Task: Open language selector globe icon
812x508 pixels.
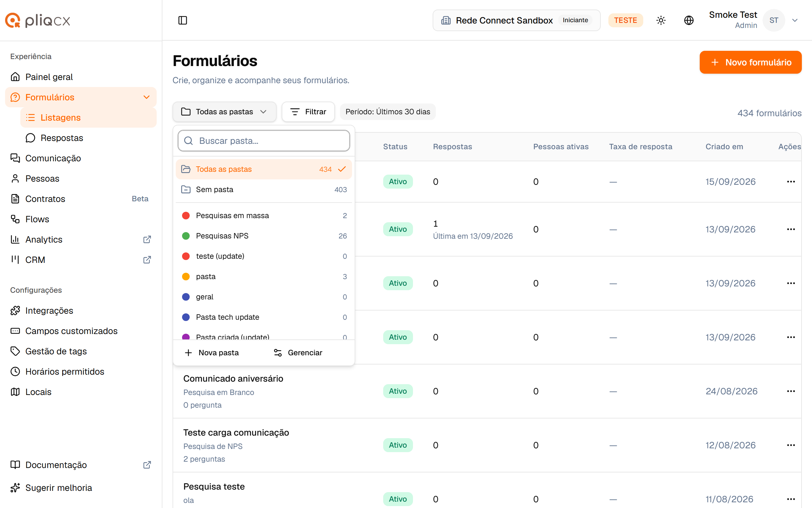Action: coord(689,20)
